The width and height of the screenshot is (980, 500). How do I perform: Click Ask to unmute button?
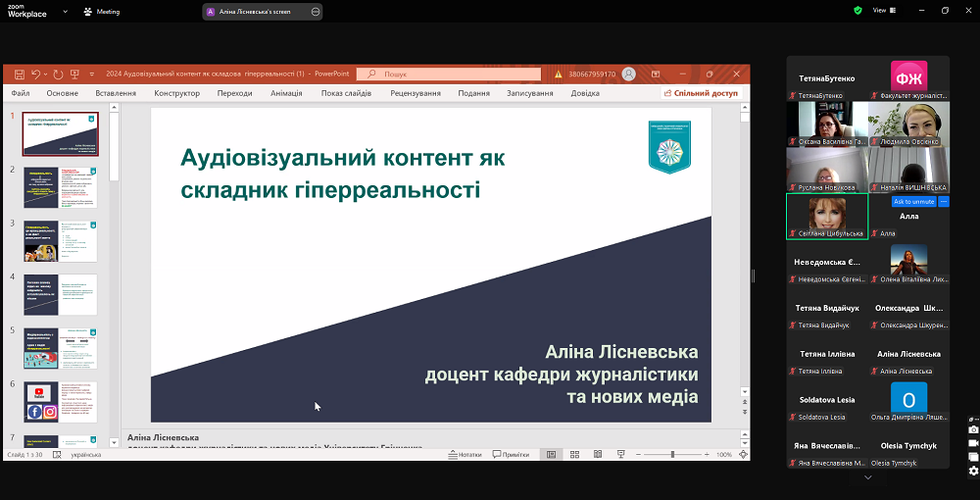pyautogui.click(x=913, y=201)
